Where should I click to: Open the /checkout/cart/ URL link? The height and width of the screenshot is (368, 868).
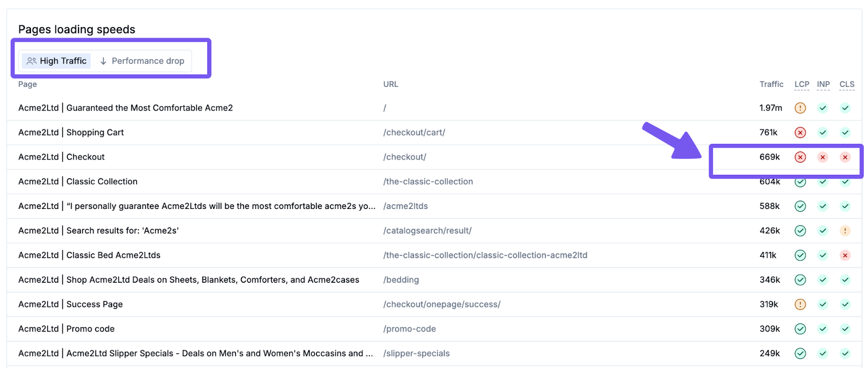[x=414, y=132]
